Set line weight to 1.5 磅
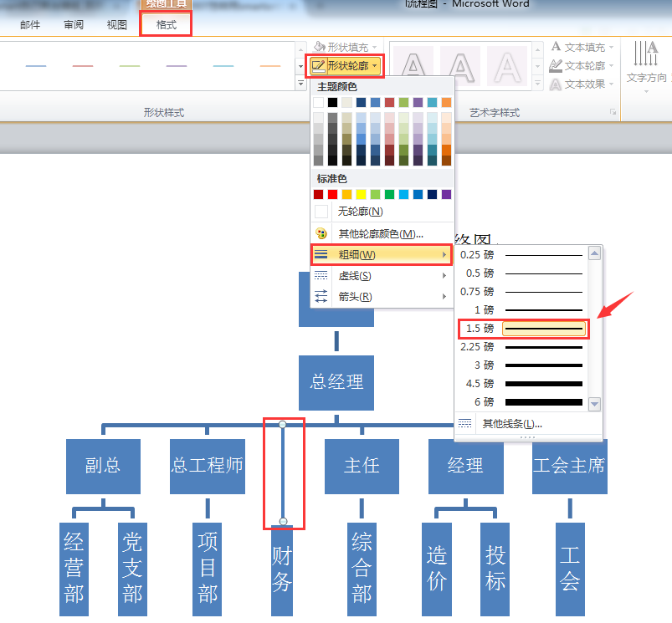 tap(521, 329)
